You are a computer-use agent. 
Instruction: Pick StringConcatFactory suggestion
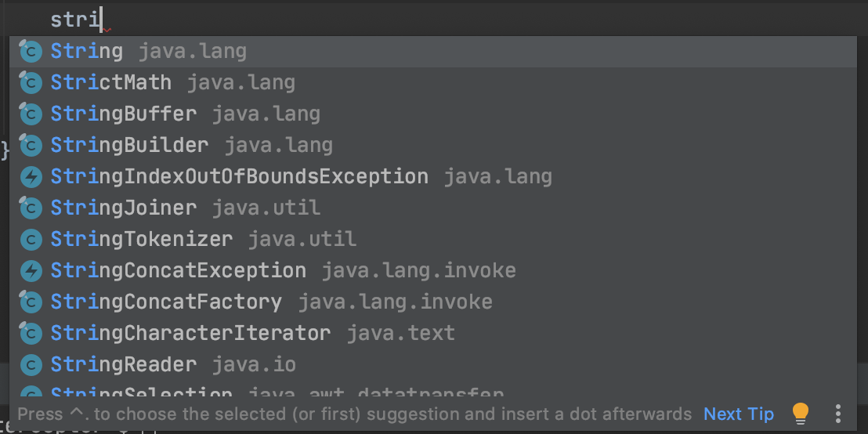(433, 302)
